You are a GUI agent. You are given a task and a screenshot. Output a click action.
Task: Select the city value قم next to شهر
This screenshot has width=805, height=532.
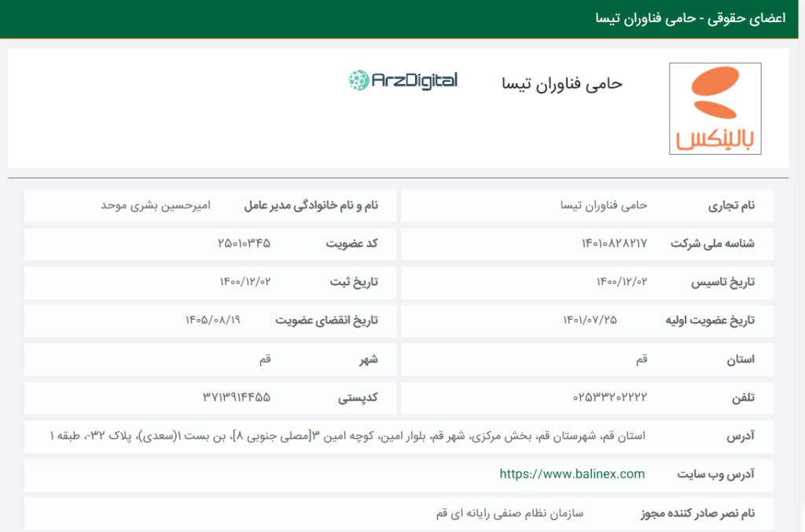coord(265,359)
